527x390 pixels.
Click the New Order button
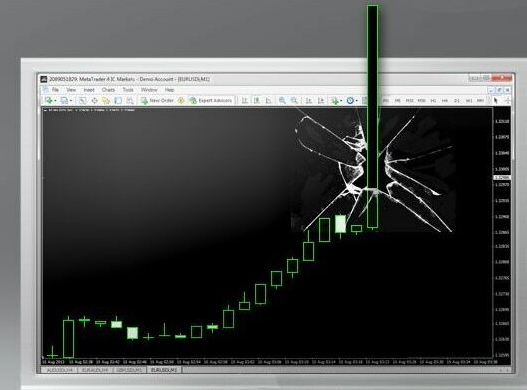[x=157, y=100]
